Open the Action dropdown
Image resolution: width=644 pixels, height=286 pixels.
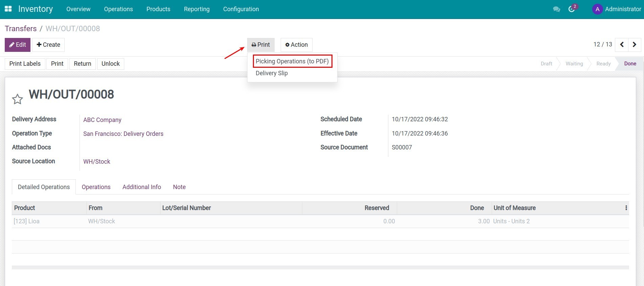coord(296,45)
